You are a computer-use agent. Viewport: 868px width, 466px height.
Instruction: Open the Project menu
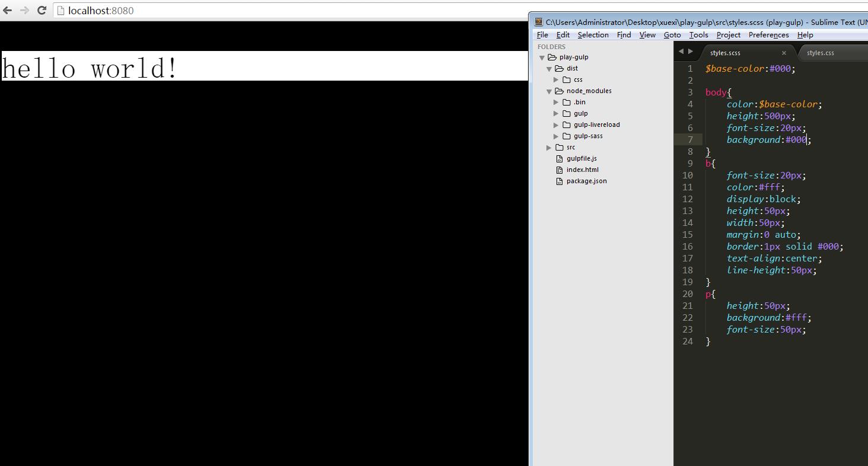tap(729, 35)
